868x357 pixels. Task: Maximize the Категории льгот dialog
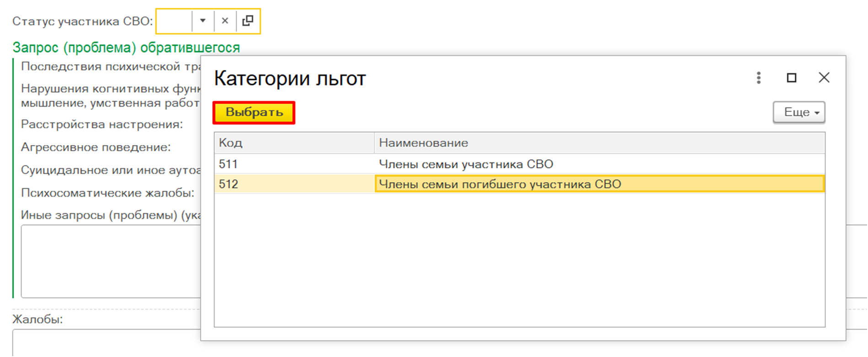click(792, 78)
